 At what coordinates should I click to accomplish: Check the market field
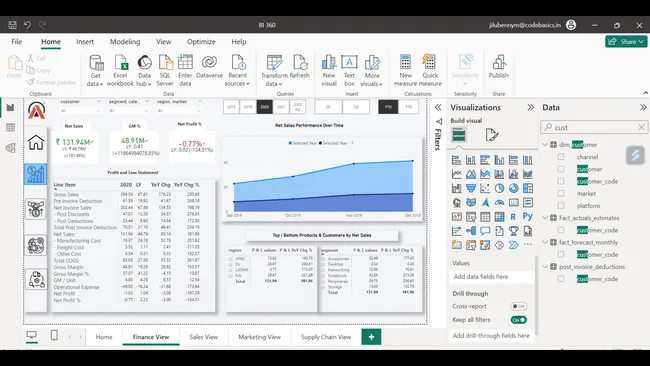coord(560,193)
